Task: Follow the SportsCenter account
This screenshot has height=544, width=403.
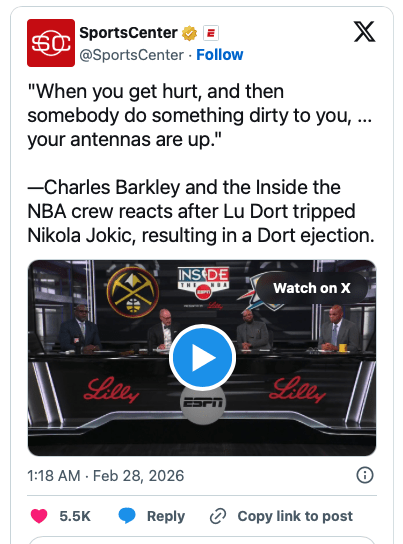Action: click(220, 55)
